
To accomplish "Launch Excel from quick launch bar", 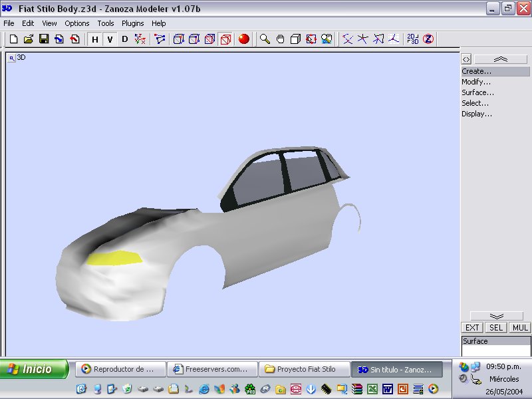I will [x=372, y=389].
